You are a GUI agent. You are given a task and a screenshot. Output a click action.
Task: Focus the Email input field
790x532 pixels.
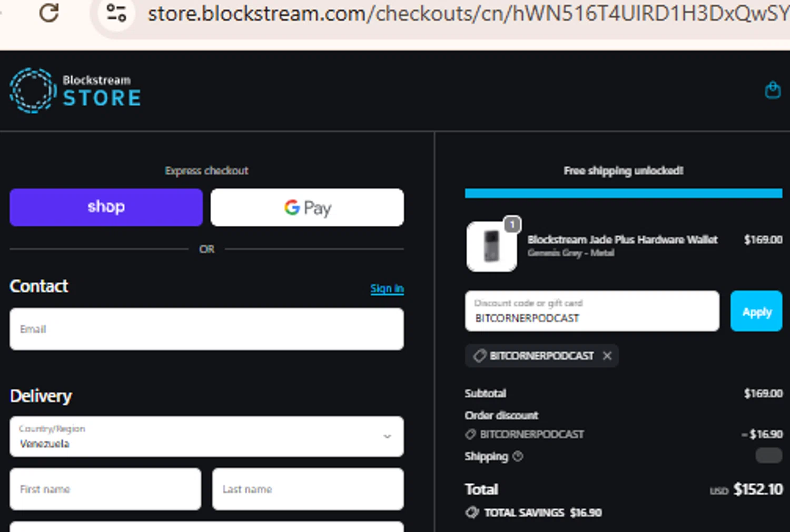coord(206,329)
